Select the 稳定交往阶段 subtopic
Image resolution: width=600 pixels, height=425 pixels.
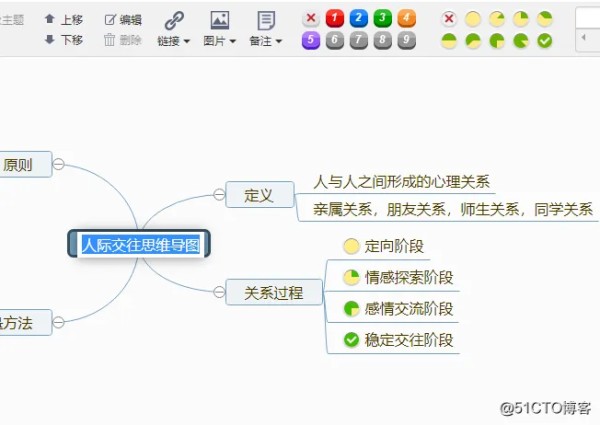click(409, 340)
